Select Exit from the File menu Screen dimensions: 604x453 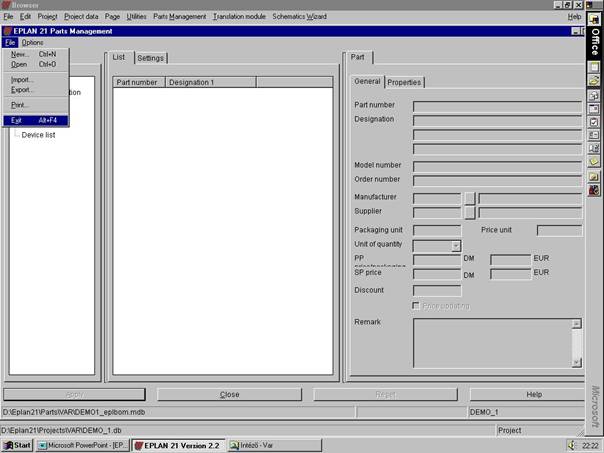[x=17, y=120]
